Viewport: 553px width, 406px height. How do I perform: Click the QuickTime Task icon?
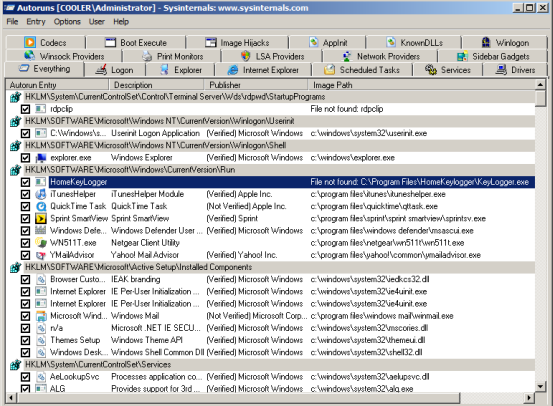coord(41,206)
